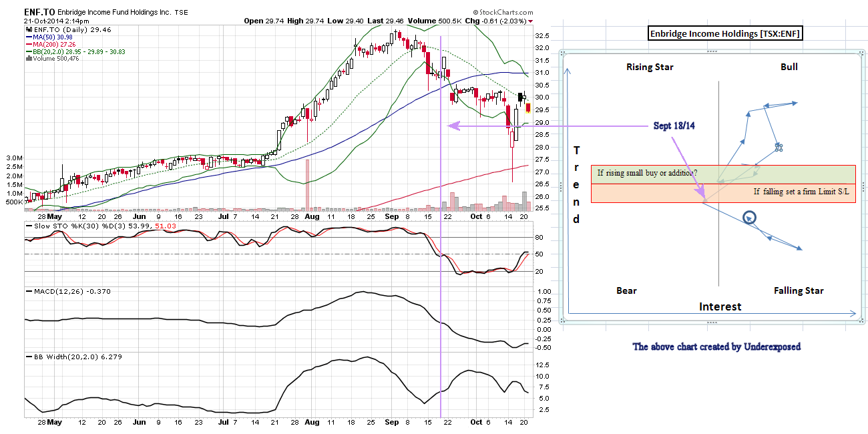Screen dimensions: 868x434
Task: Click the Rising Star quadrant label
Action: pos(650,67)
